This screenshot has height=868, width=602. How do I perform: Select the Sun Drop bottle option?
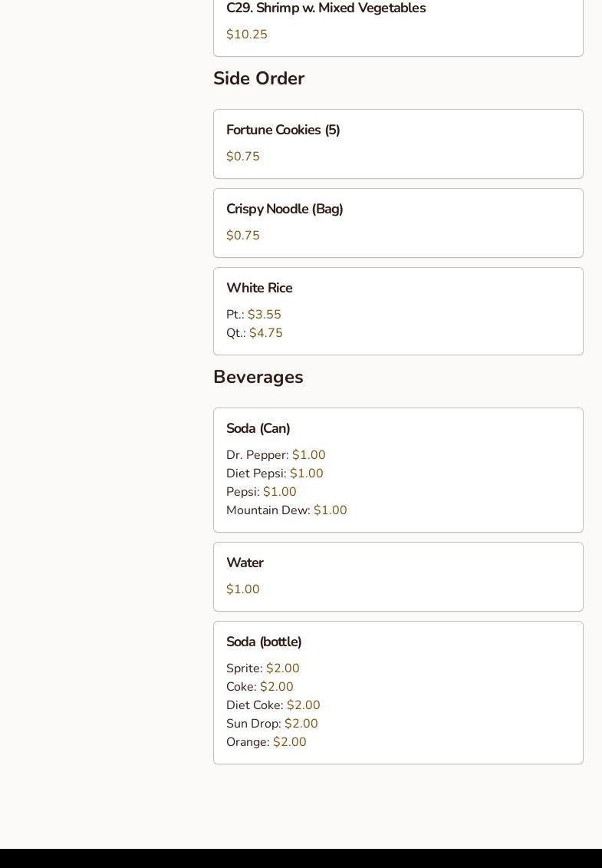click(272, 724)
